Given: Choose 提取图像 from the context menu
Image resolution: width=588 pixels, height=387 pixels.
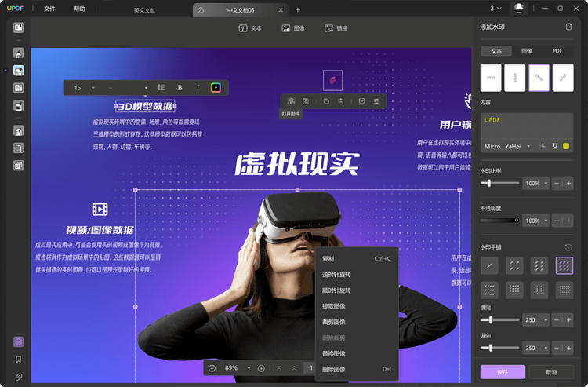Looking at the screenshot, I should coord(356,306).
